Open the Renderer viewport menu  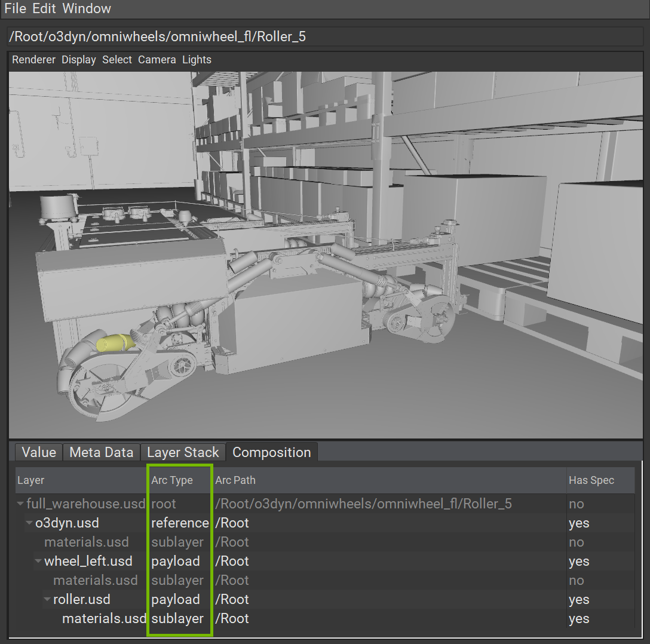click(33, 60)
